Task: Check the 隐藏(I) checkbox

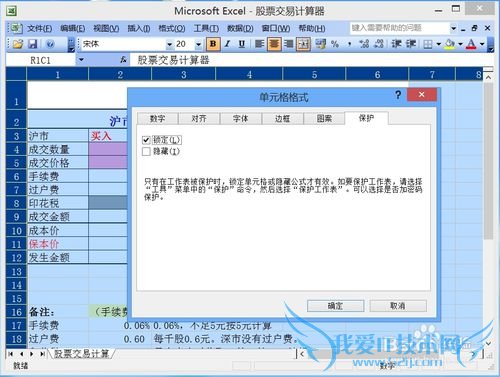Action: 146,152
